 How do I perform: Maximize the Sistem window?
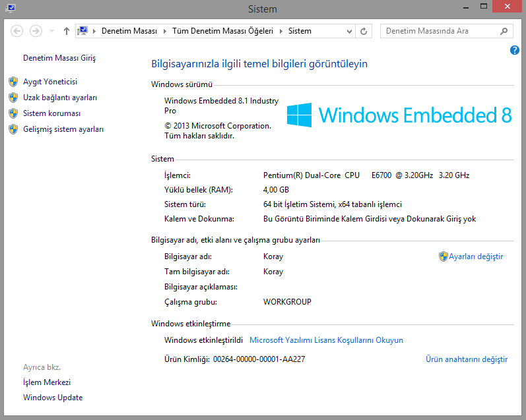point(484,7)
